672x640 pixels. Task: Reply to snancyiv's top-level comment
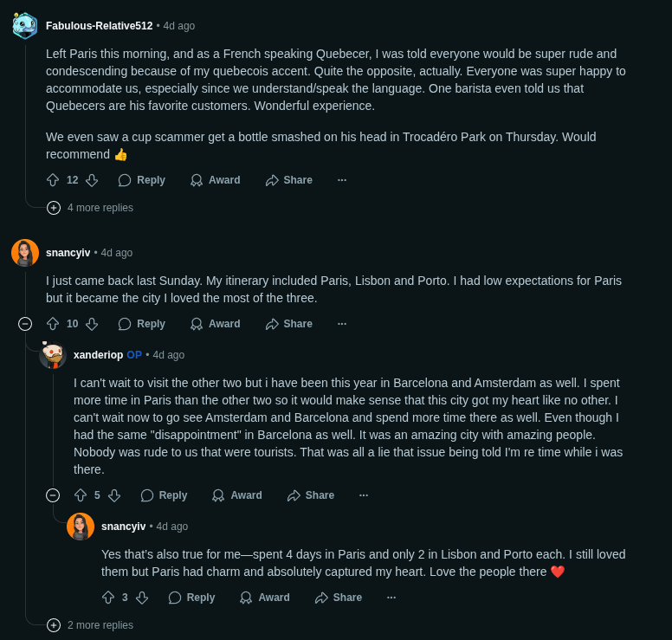(141, 324)
